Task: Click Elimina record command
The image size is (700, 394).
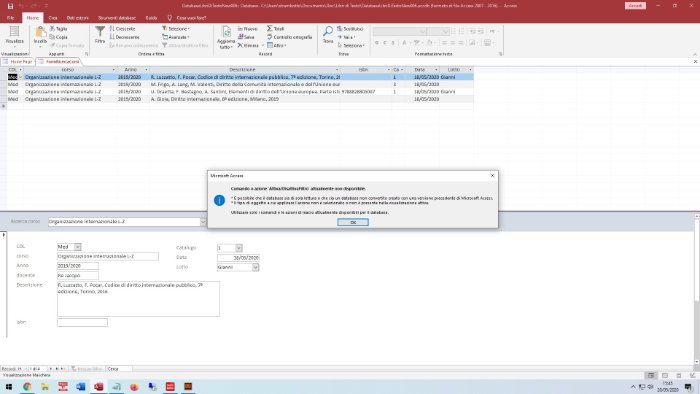Action: 248,46
